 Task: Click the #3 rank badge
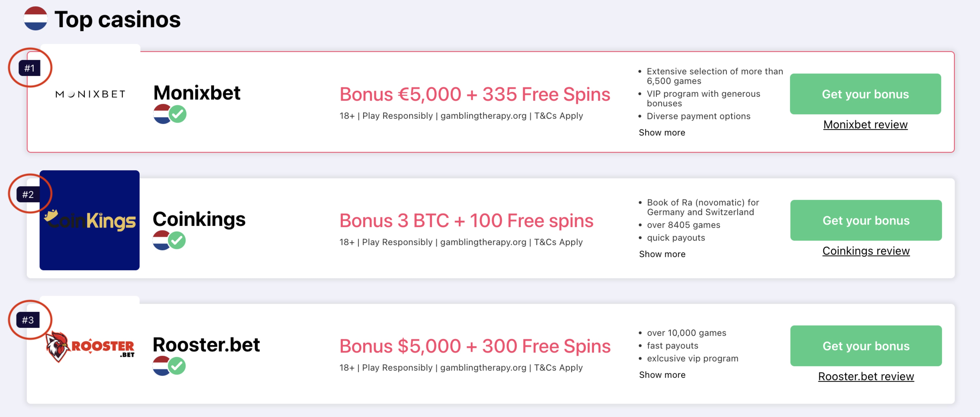pos(28,320)
